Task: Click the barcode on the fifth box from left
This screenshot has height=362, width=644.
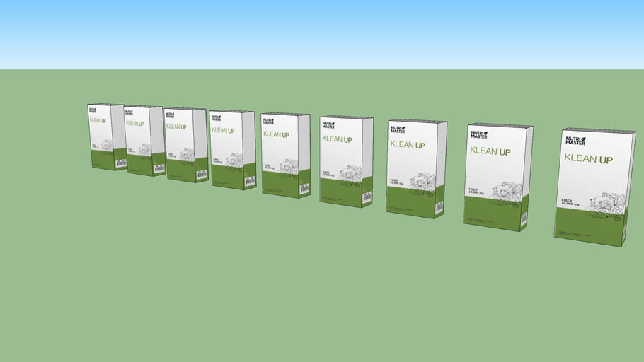Action: click(x=304, y=189)
